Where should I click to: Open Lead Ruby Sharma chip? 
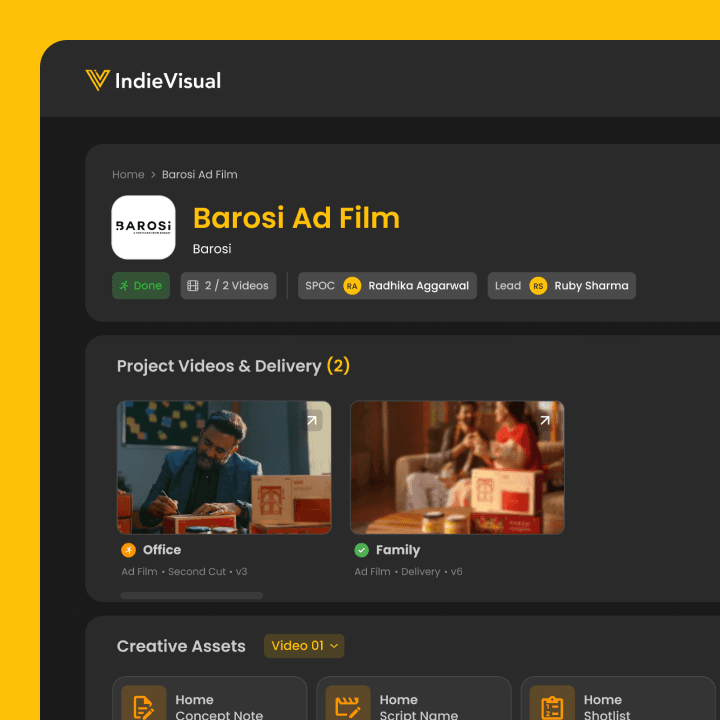point(562,286)
